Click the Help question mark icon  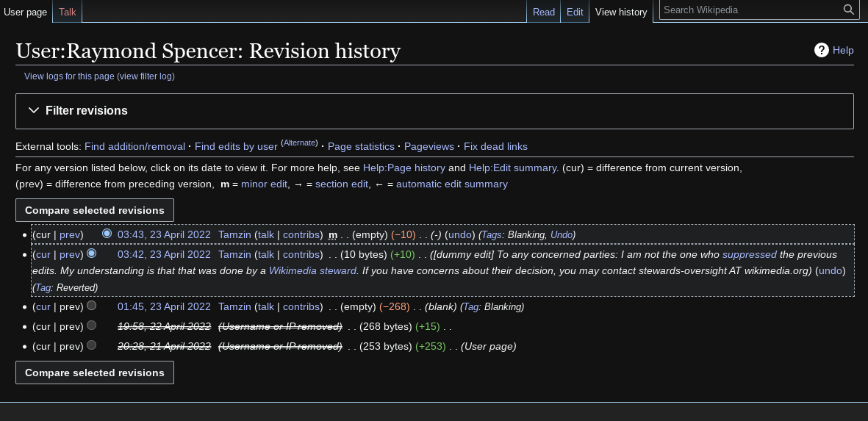[x=822, y=50]
